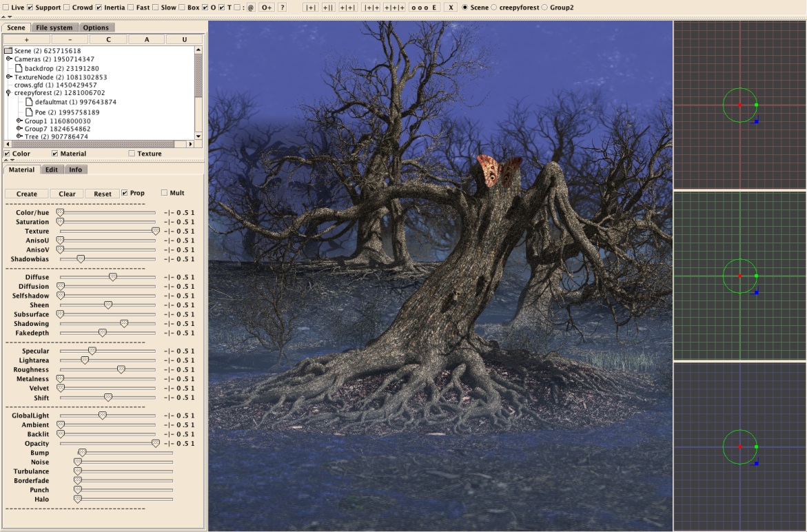Image resolution: width=807 pixels, height=532 pixels.
Task: Select crows.gfd row in scene tree
Action: (55, 85)
